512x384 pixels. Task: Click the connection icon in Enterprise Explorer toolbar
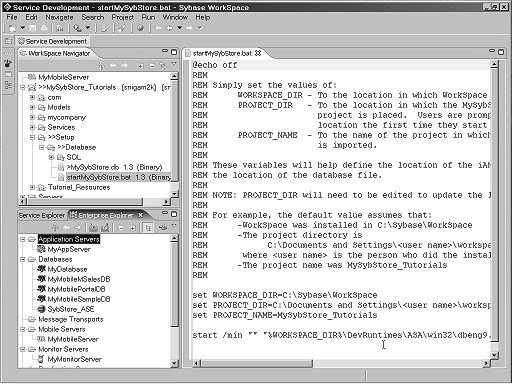pos(163,228)
